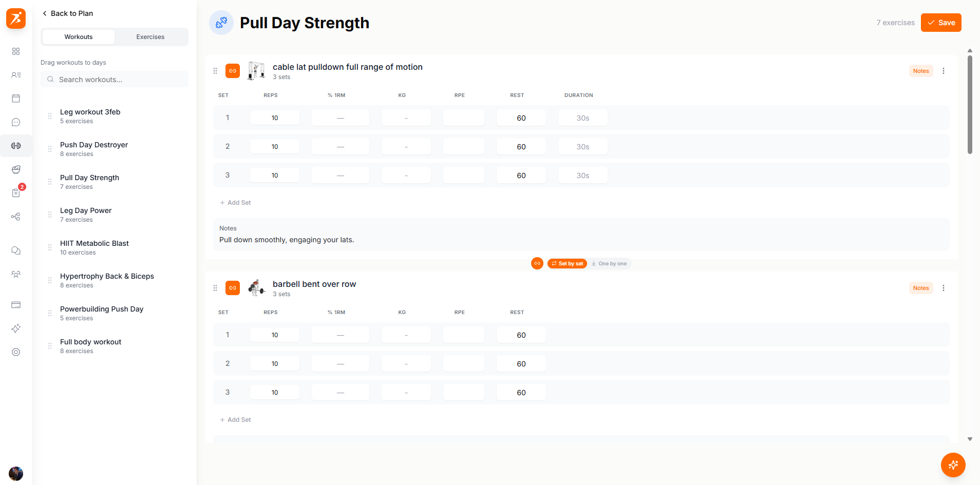Click the Save button
This screenshot has height=485, width=980.
pos(941,22)
